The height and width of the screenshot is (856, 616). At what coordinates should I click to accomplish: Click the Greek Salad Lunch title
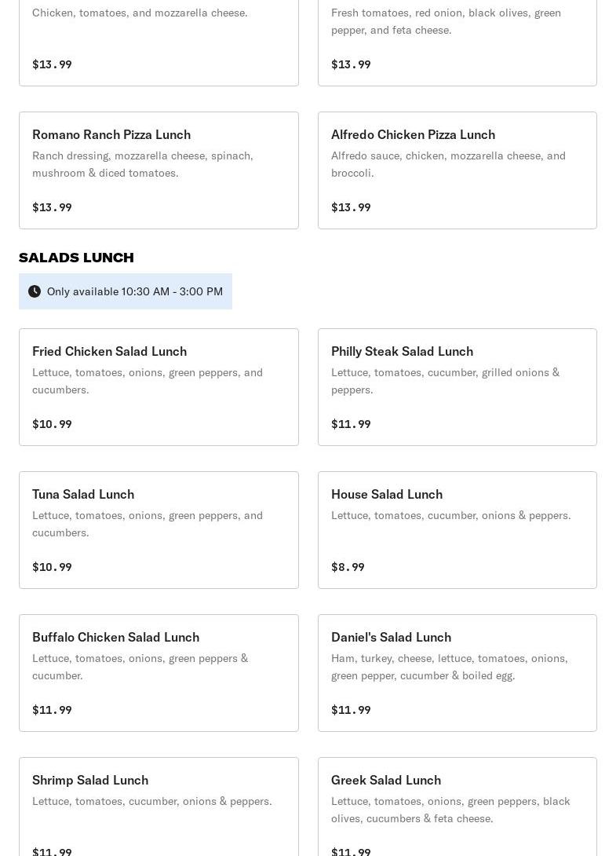(386, 780)
